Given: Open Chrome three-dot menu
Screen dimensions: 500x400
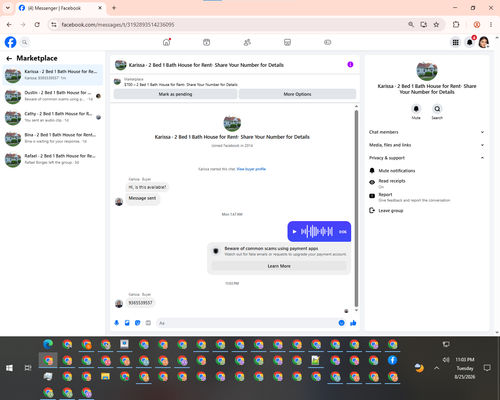Looking at the screenshot, I should (x=491, y=25).
